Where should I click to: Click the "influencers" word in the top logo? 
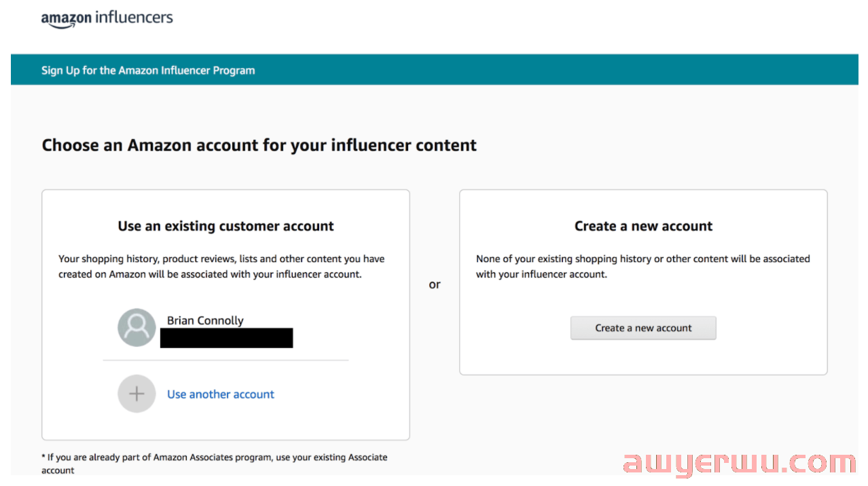tap(134, 17)
